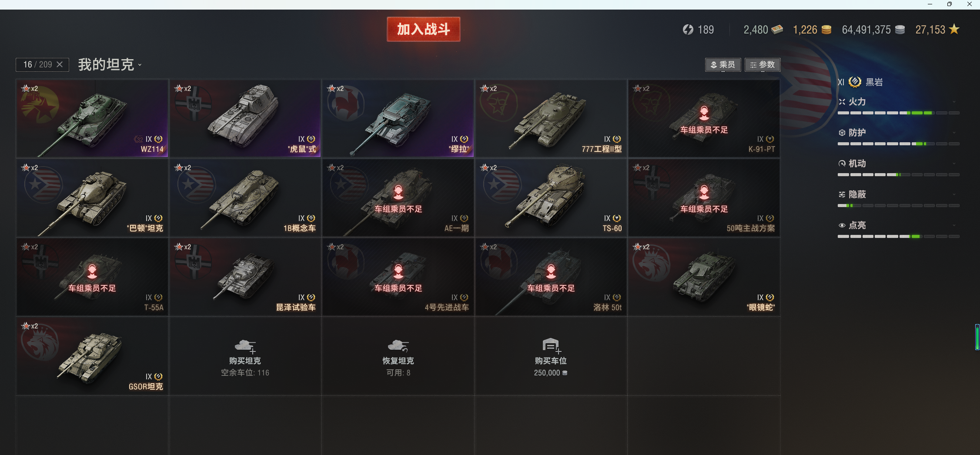
Task: Click the 恢复坦克 restore tank icon
Action: (398, 346)
